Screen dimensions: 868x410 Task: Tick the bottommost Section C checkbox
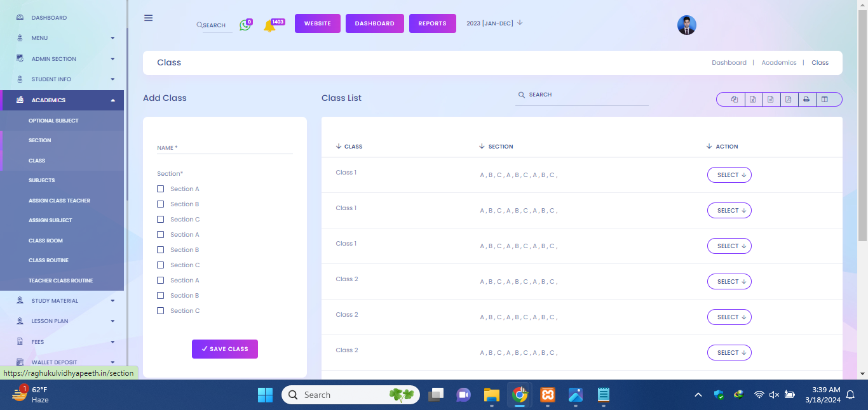(x=161, y=311)
